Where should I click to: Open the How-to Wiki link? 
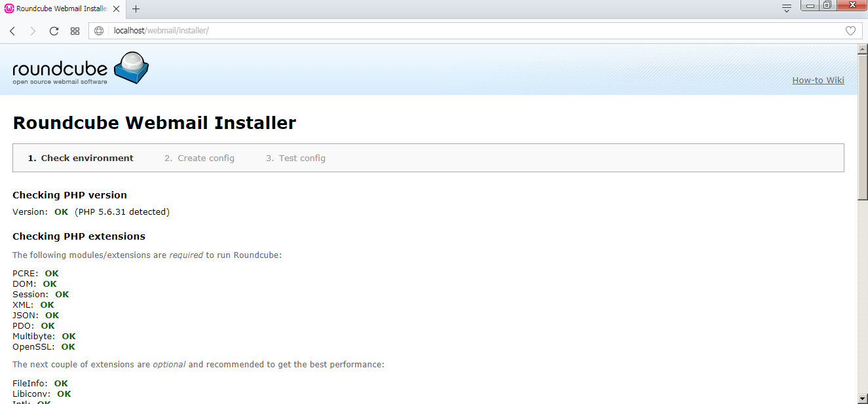click(818, 80)
